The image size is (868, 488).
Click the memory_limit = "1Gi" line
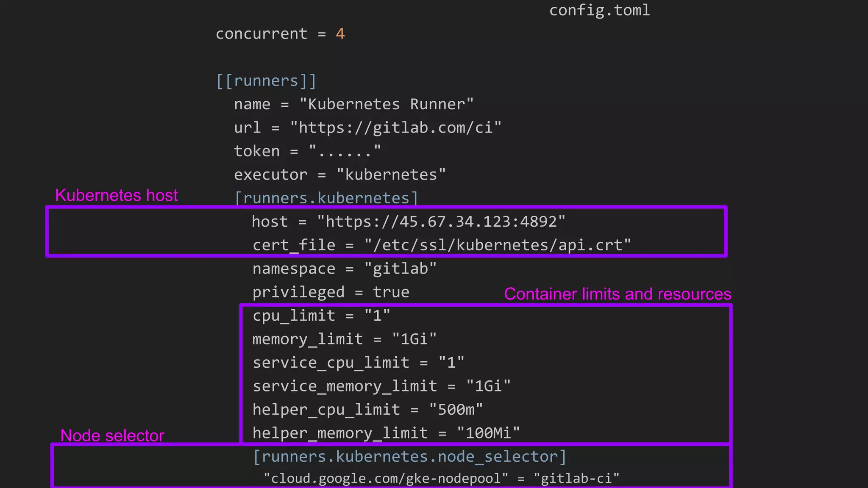click(345, 339)
